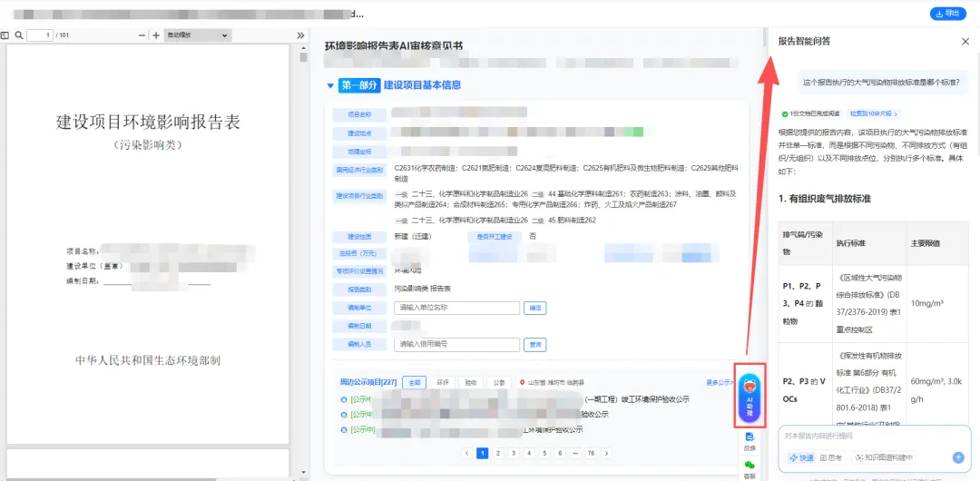The width and height of the screenshot is (980, 481).
Task: Enable the 思考 mode toggle
Action: click(x=830, y=457)
